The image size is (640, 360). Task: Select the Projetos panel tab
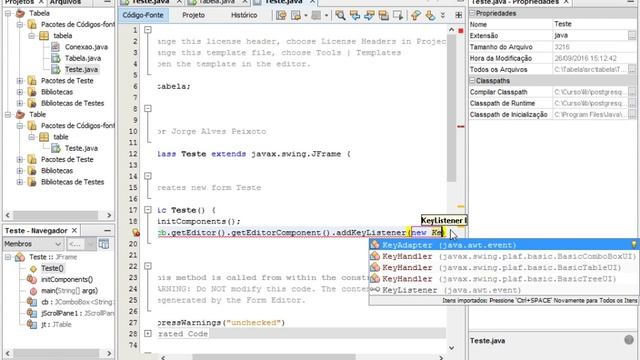pos(19,2)
